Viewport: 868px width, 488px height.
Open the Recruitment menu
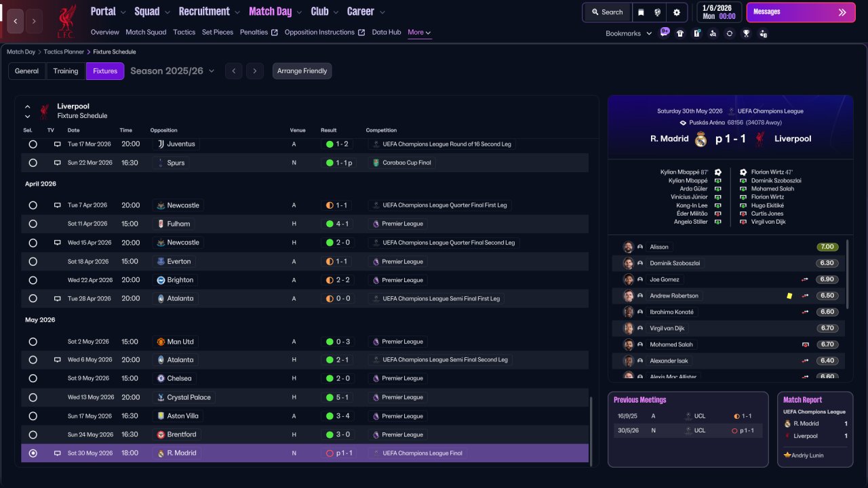coord(209,12)
